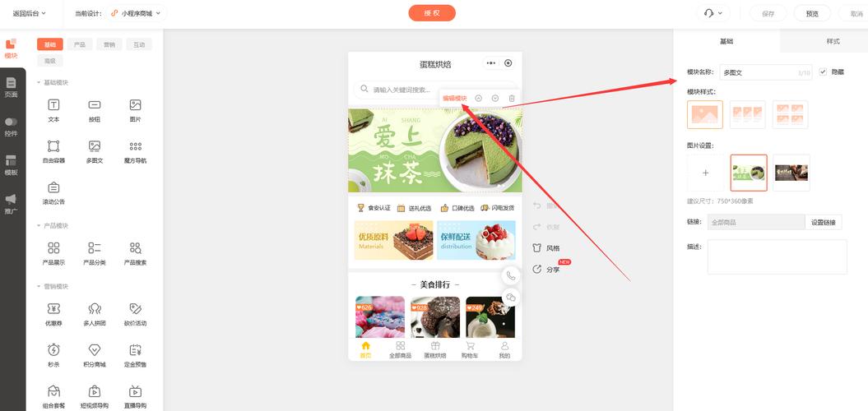Click the delete trash icon on module toolbar
This screenshot has height=411, width=868.
point(512,99)
